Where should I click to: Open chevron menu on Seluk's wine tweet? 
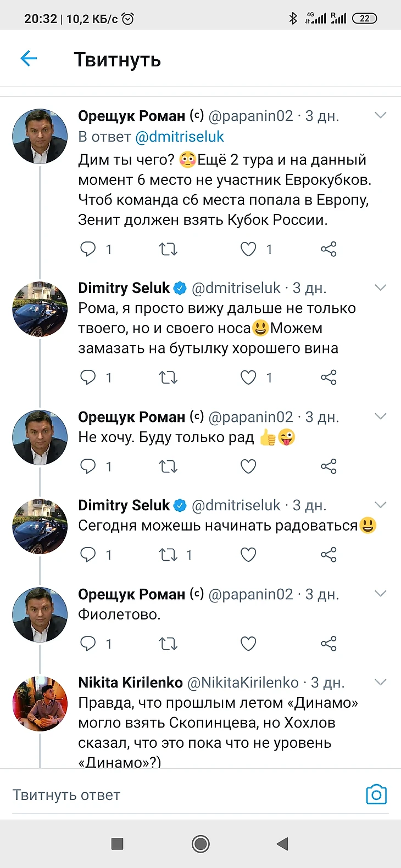[x=380, y=288]
